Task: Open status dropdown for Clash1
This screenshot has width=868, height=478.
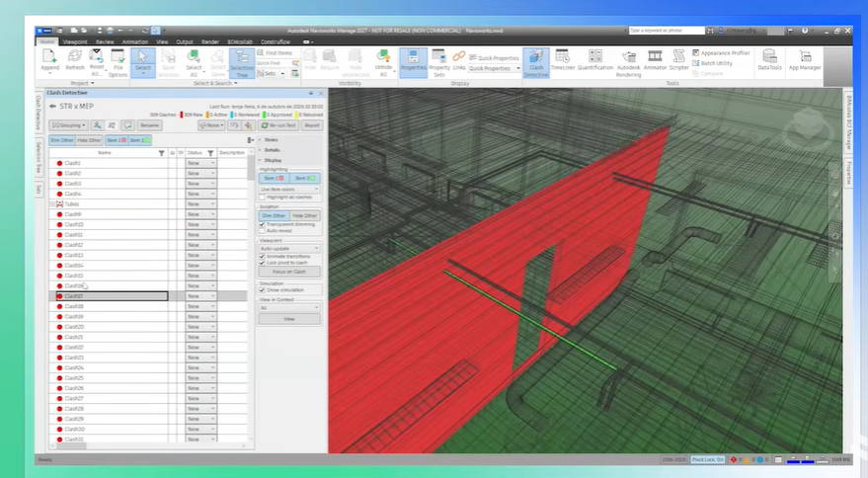Action: pos(200,163)
